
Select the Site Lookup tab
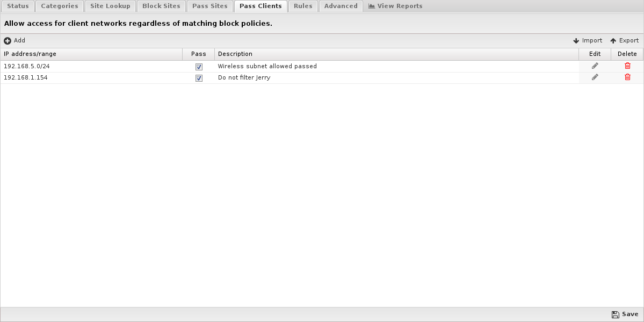tap(110, 6)
